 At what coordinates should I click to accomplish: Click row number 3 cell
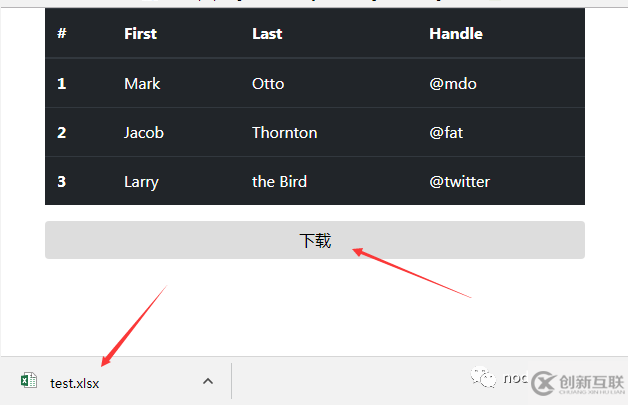click(62, 181)
